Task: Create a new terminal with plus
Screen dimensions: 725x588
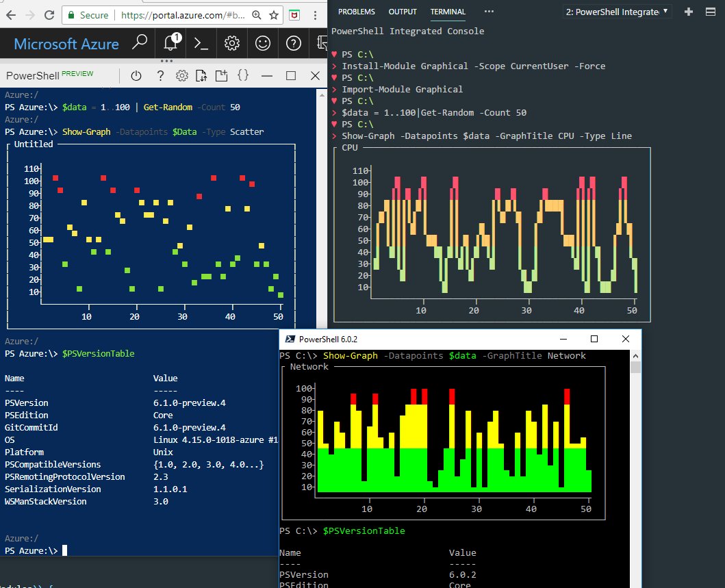Action: (x=689, y=12)
